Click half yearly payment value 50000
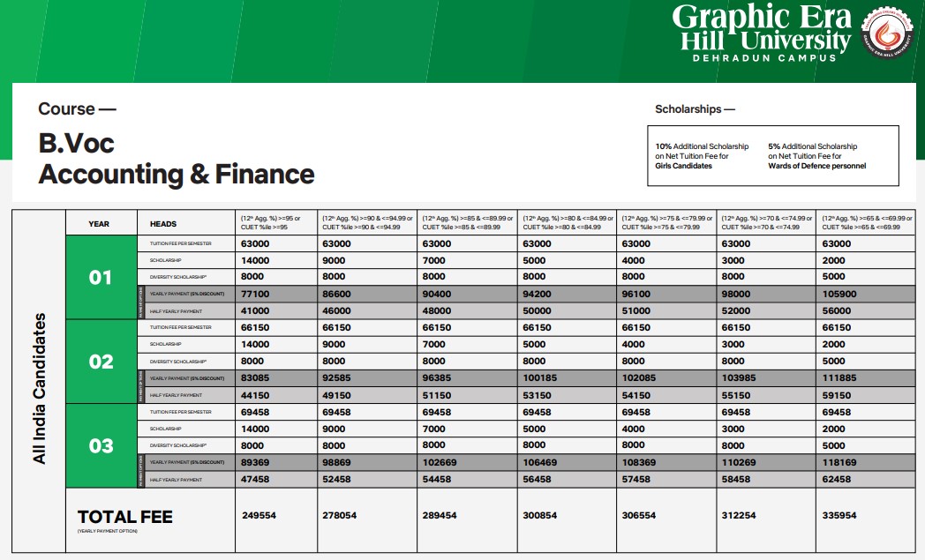The image size is (925, 560). pyautogui.click(x=537, y=310)
